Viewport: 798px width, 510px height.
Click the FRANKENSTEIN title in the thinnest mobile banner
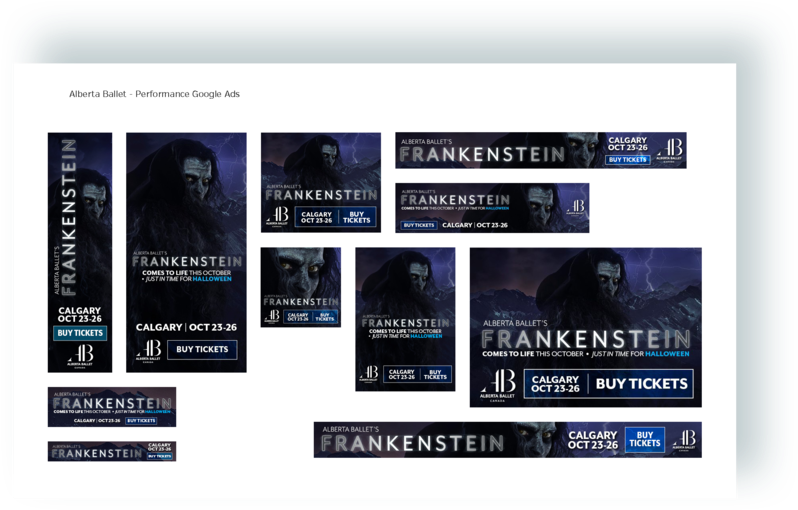pyautogui.click(x=97, y=454)
